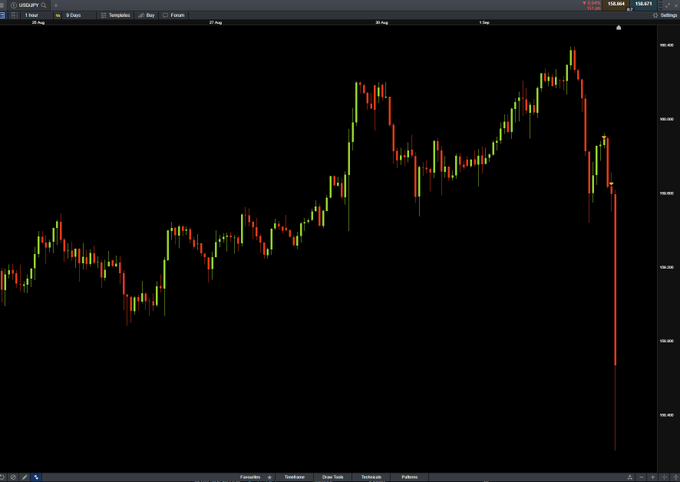Open the Technicals tab

click(x=371, y=477)
